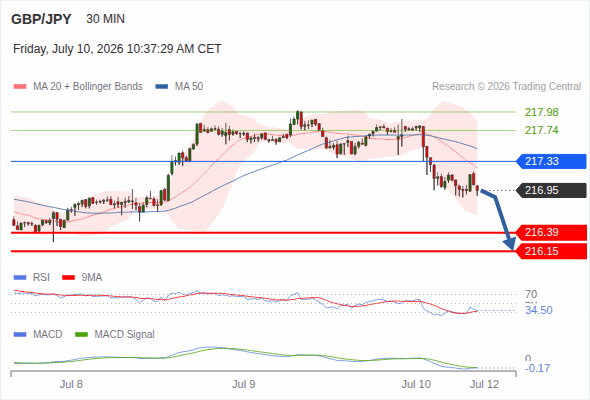Click the red 9MA legend swatch

(x=68, y=278)
